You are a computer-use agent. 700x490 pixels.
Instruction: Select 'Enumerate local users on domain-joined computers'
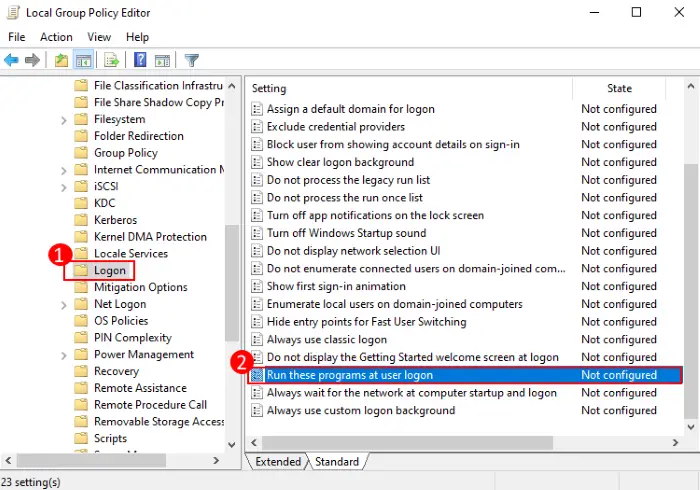[x=395, y=304]
